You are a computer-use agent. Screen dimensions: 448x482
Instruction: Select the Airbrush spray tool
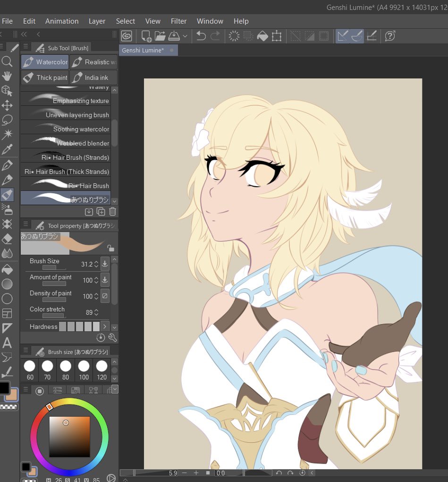(x=7, y=209)
